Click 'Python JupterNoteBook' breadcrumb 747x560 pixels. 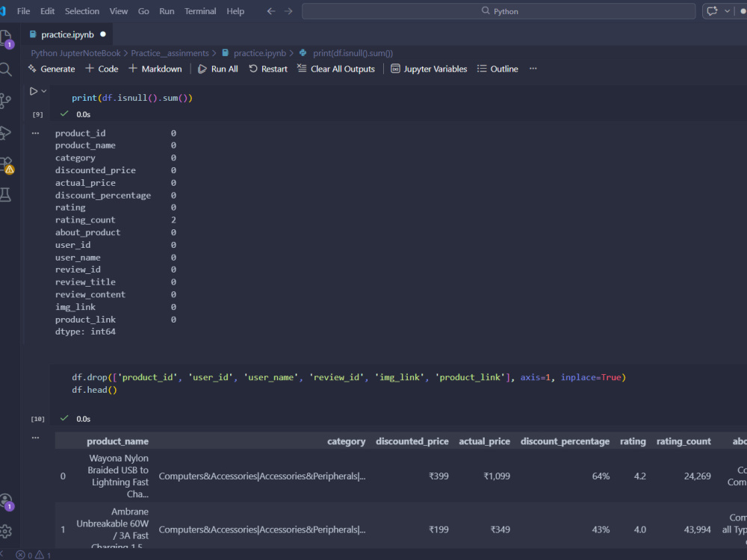[75, 53]
